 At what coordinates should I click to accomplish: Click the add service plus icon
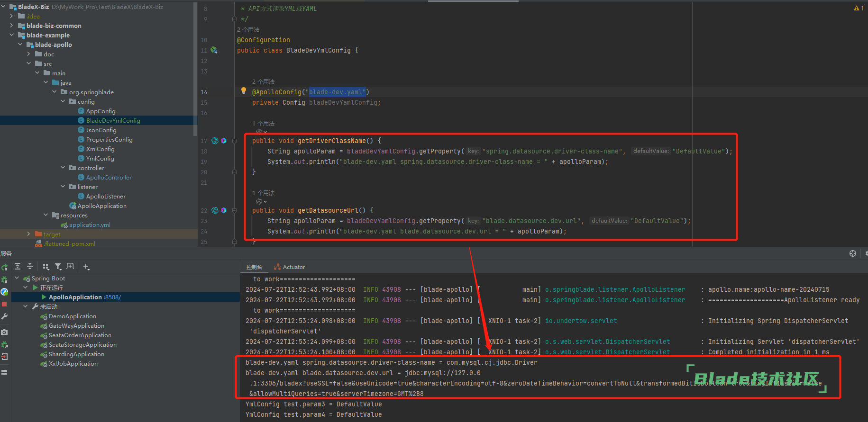pyautogui.click(x=86, y=267)
